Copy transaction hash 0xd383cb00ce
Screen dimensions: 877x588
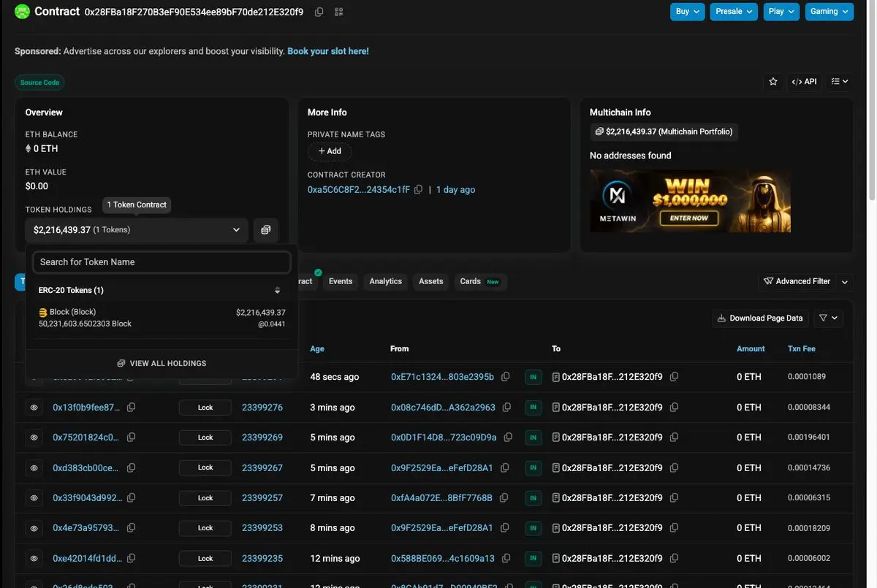coord(132,467)
